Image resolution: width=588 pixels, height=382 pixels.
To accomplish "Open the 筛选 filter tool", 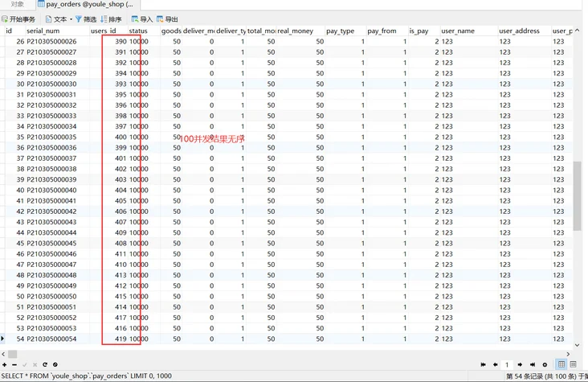I will point(86,19).
